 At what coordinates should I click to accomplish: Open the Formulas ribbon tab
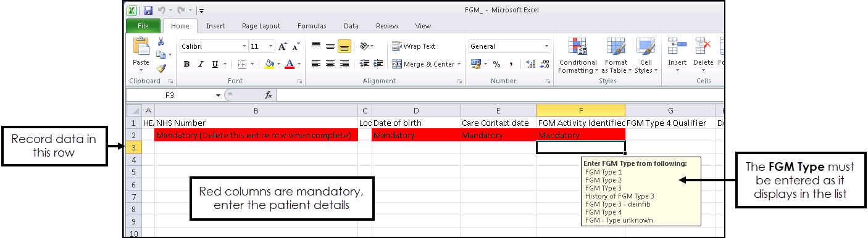pos(312,26)
